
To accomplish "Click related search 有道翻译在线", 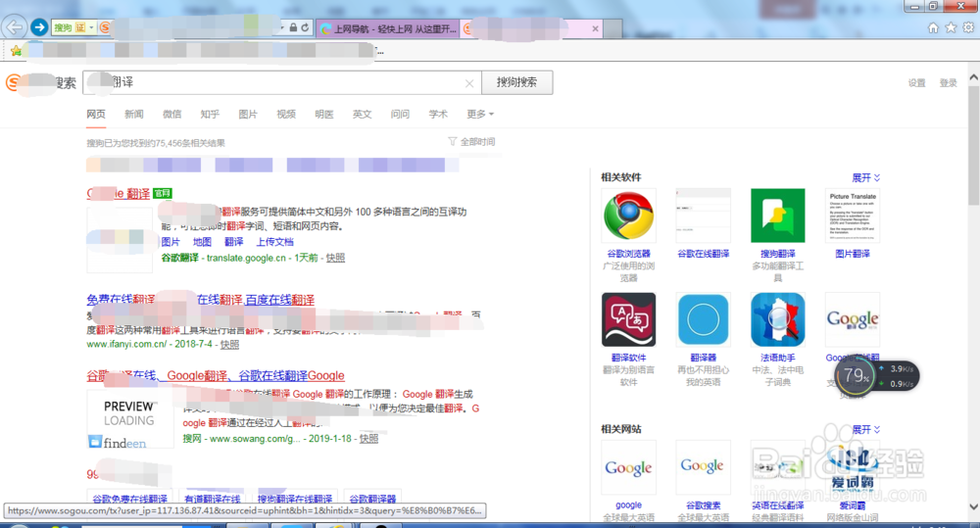I will [x=213, y=499].
